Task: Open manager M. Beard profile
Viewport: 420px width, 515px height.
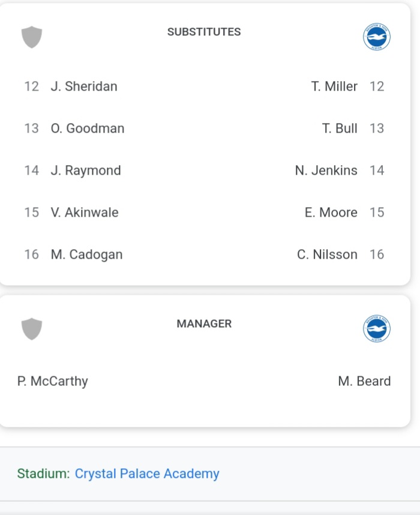Action: click(x=365, y=381)
